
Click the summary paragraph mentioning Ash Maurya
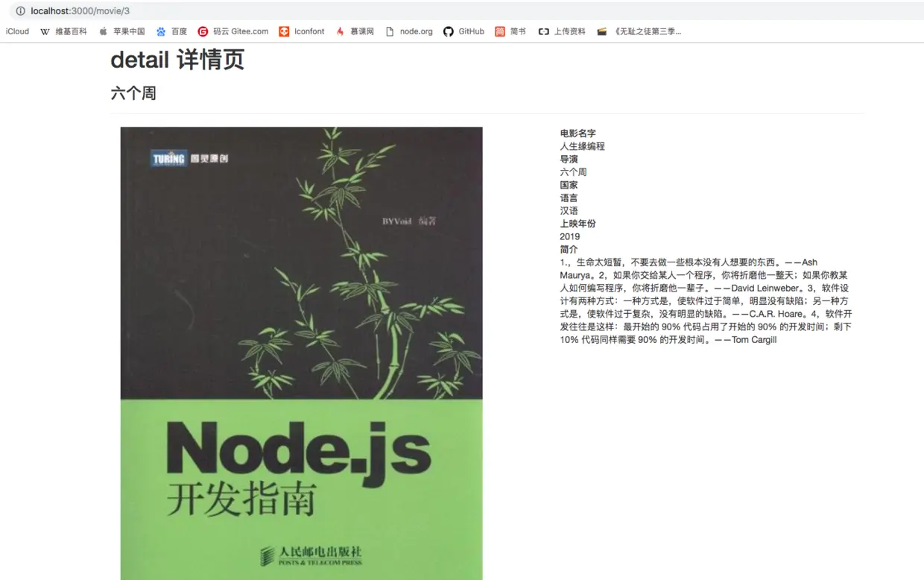pos(706,301)
